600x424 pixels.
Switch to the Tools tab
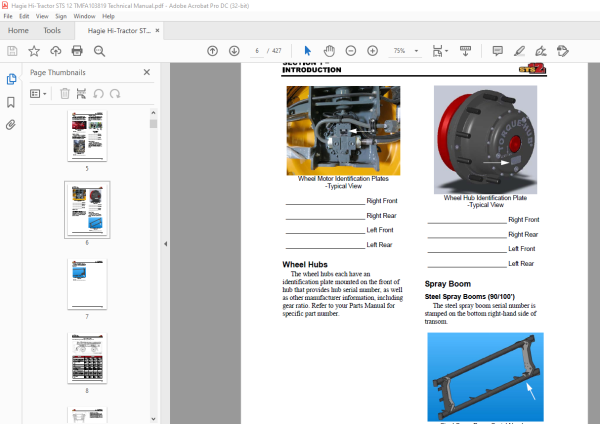click(52, 31)
